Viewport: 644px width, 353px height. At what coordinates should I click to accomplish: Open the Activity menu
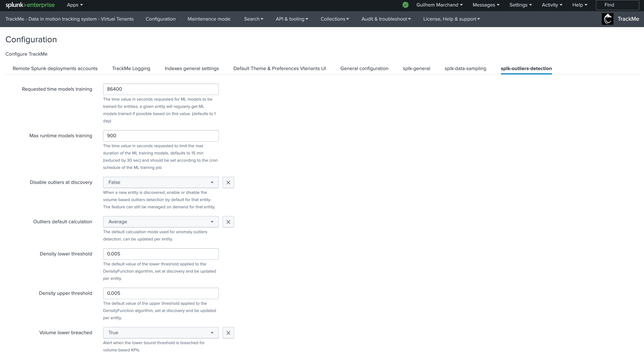coord(552,5)
